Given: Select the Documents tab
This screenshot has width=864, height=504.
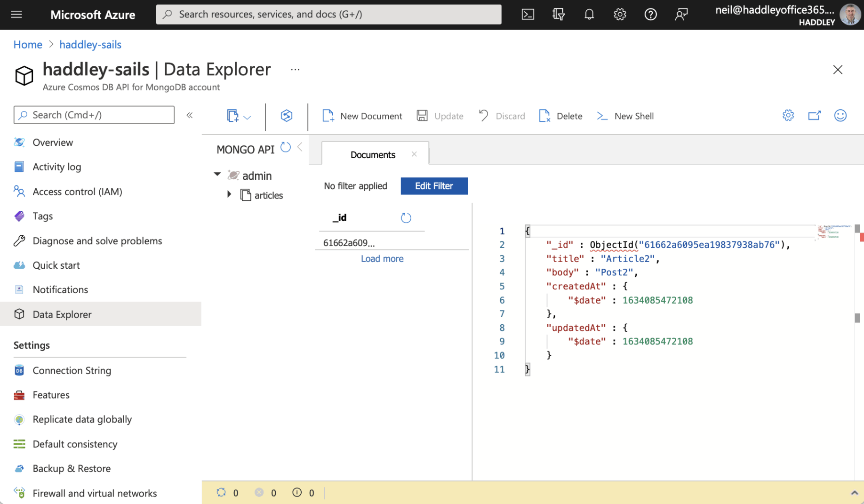Looking at the screenshot, I should coord(372,155).
